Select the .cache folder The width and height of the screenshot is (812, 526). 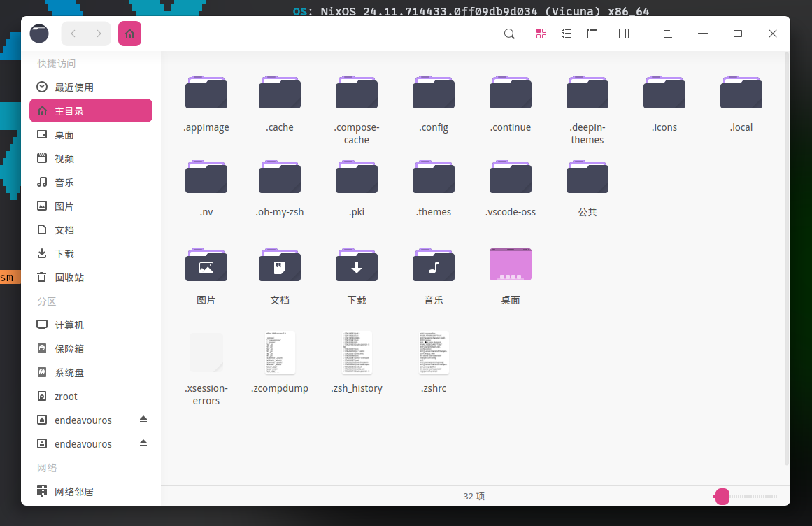tap(280, 105)
